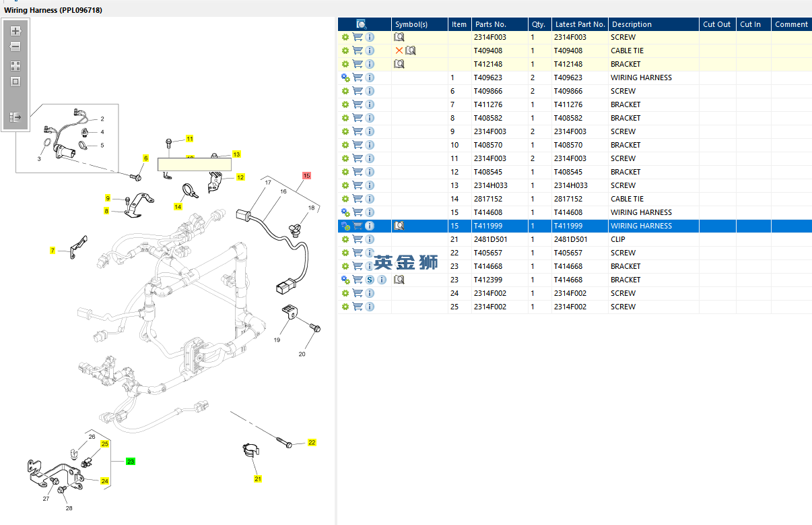
Task: Click the four-squares grid view icon
Action: coord(15,66)
